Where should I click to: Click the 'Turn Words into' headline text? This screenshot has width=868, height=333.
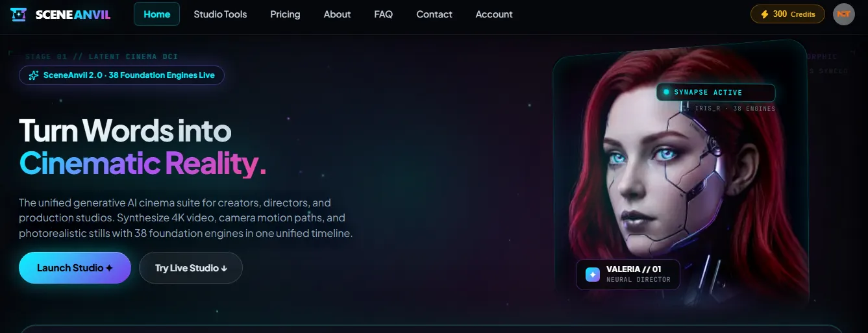pos(125,130)
